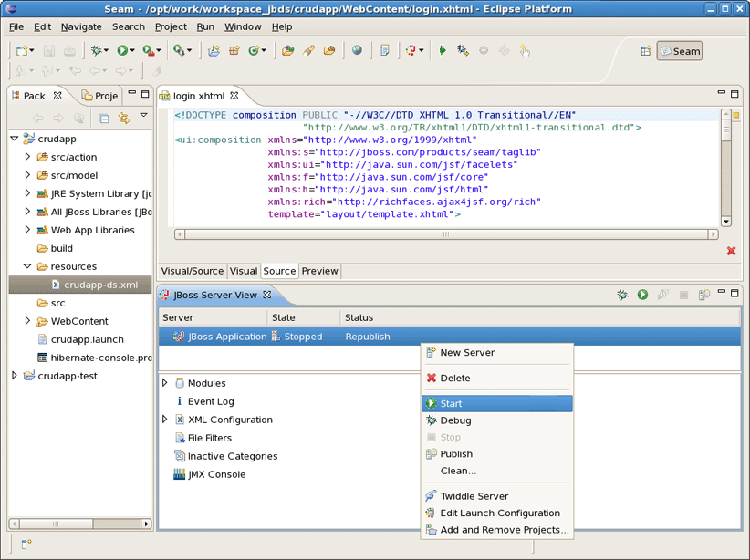Click the New wizard icon in main toolbar
Screen dimensions: 750x560
tap(22, 51)
